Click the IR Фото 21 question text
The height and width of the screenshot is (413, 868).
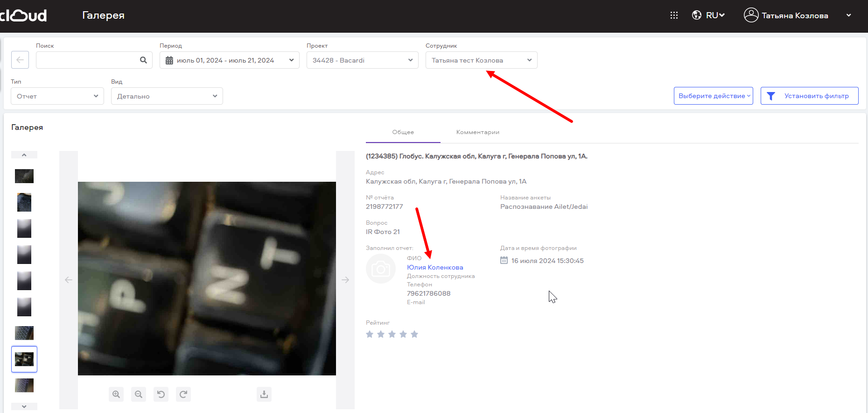[x=383, y=232]
